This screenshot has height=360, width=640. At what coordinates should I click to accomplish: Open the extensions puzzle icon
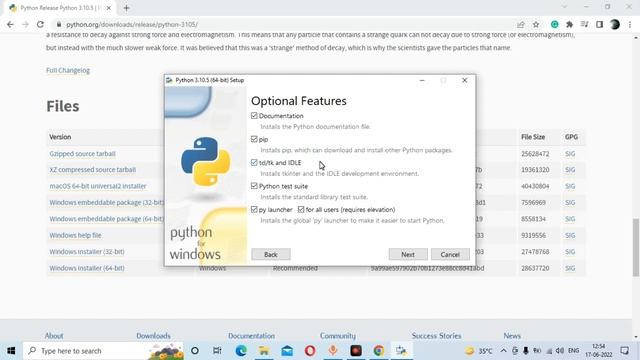(x=569, y=24)
